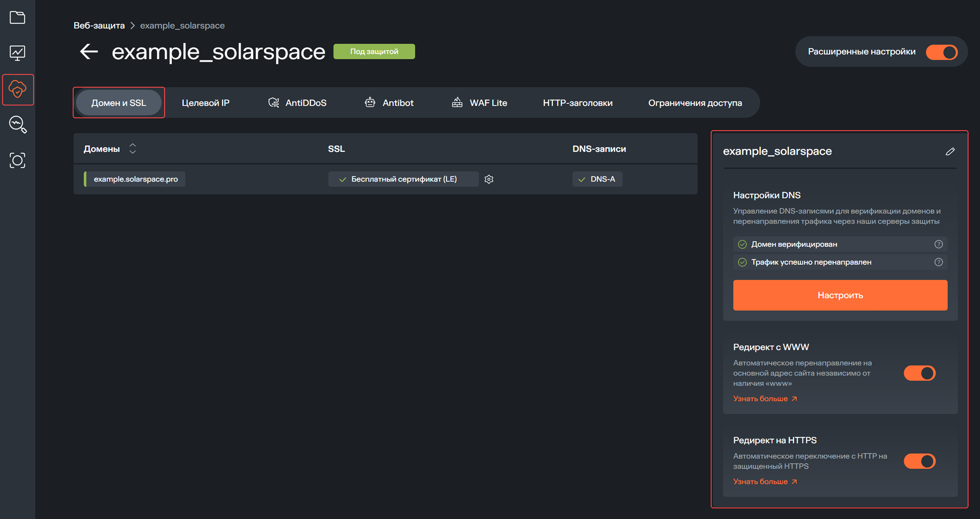Edit the example_solarspace name via pencil icon
The width and height of the screenshot is (980, 519).
pos(950,151)
